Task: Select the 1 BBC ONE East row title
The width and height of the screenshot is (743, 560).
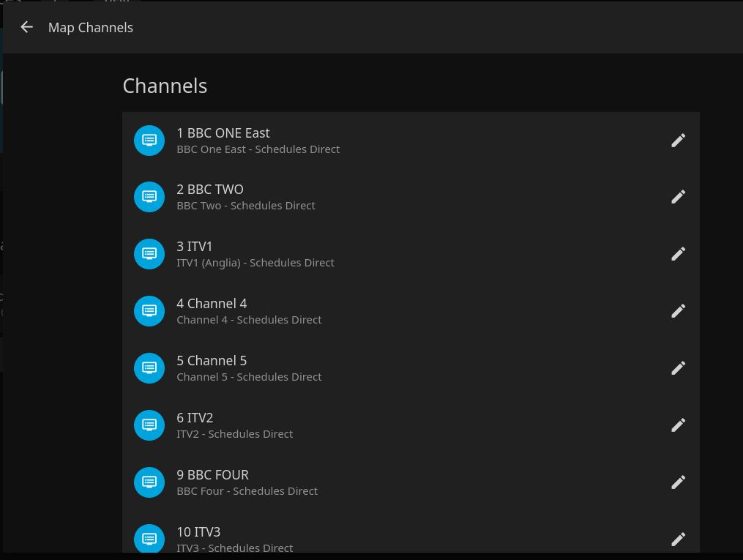Action: (223, 133)
